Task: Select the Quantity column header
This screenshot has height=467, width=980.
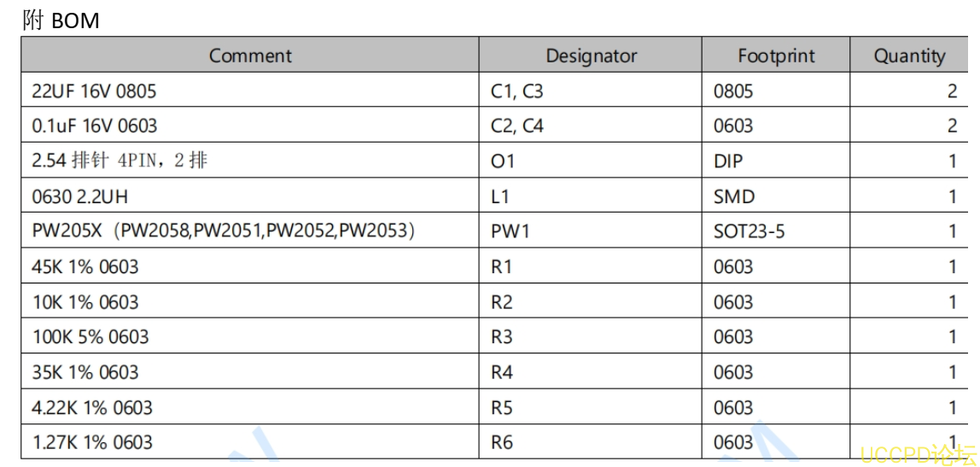Action: click(909, 56)
